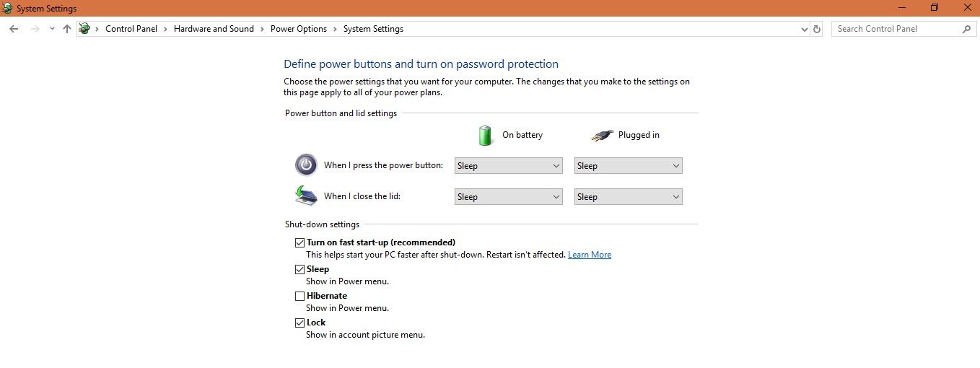Click the Back navigation arrow
The image size is (980, 368).
pyautogui.click(x=14, y=29)
